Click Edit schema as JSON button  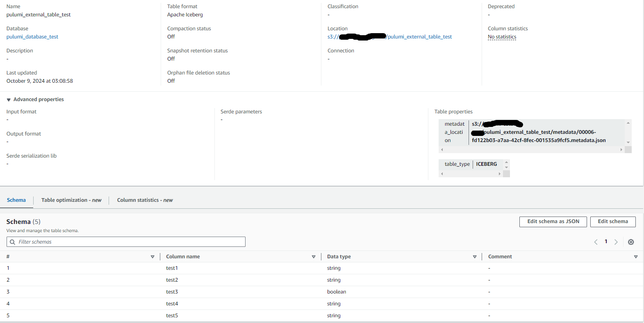(x=553, y=221)
